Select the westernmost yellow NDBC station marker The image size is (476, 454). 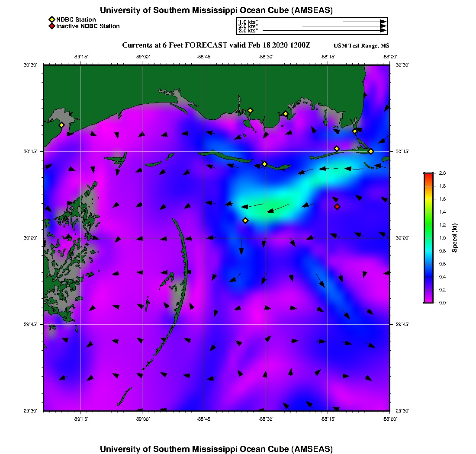(61, 125)
